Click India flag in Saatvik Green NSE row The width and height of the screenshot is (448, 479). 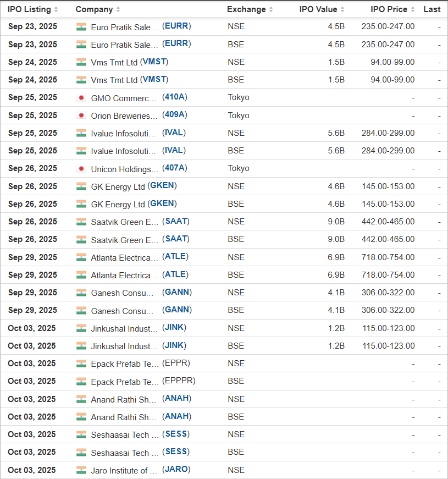(x=81, y=222)
